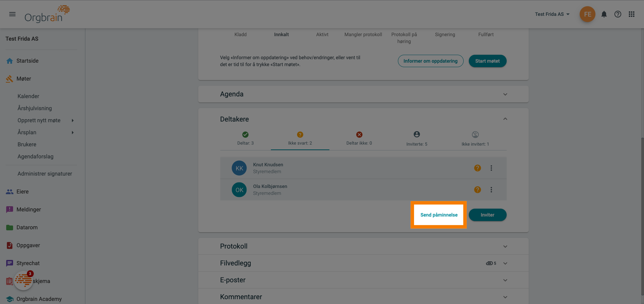
Task: Click the Meldinger message icon
Action: click(10, 210)
